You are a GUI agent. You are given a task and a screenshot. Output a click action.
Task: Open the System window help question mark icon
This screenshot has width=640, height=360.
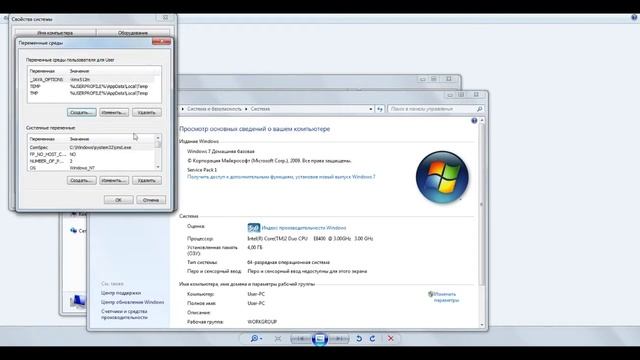point(474,121)
